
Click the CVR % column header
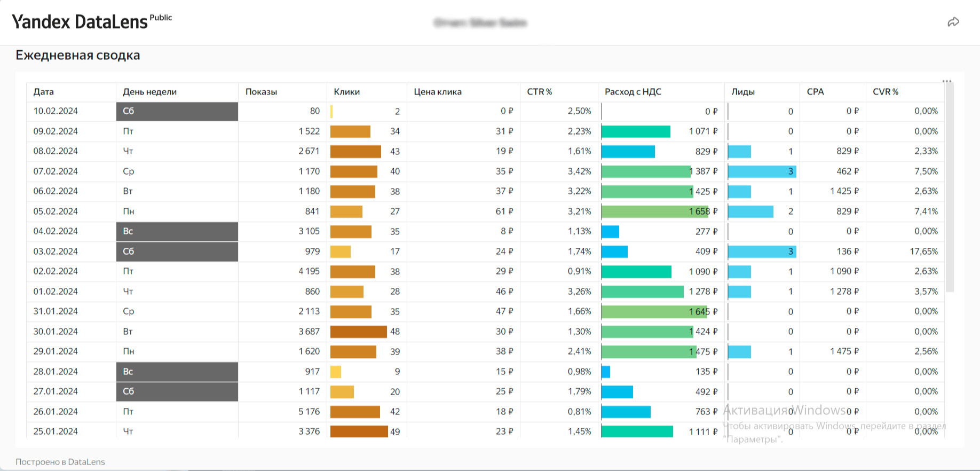point(886,92)
